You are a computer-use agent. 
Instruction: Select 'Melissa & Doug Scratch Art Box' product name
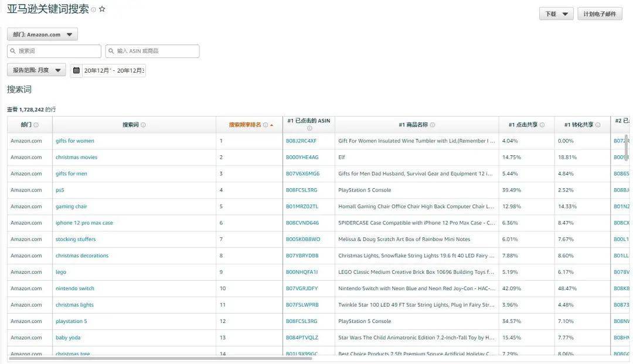pos(404,239)
